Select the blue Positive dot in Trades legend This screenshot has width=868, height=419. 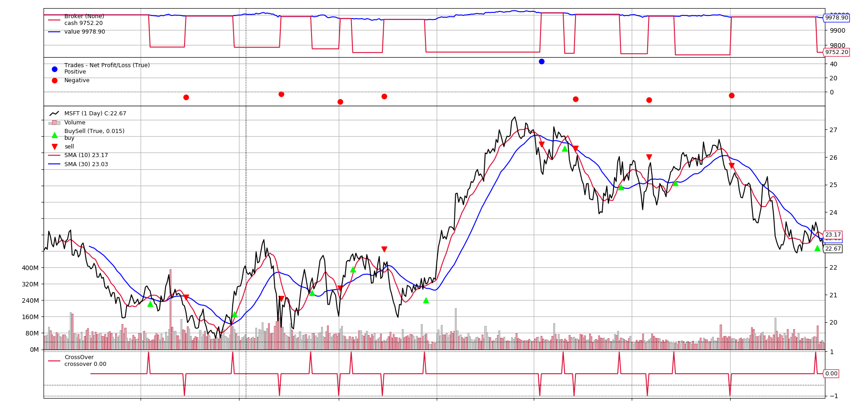tap(54, 69)
